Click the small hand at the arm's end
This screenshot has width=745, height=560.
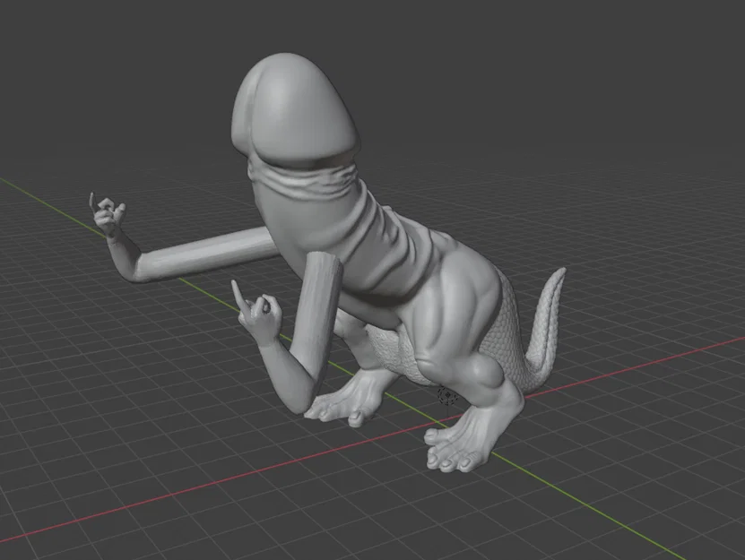pos(108,215)
